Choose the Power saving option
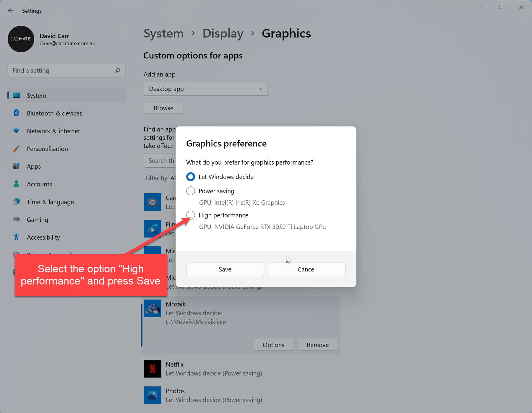This screenshot has width=532, height=413. tap(191, 191)
